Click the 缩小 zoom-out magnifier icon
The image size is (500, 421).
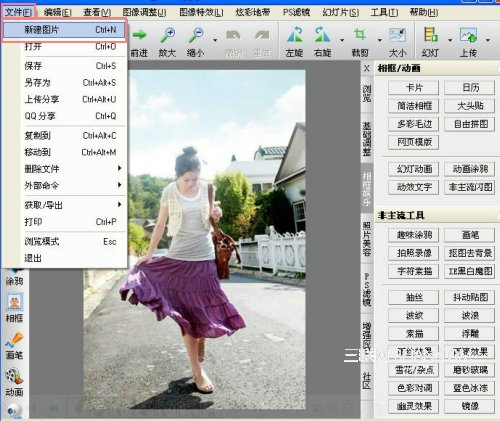[196, 35]
